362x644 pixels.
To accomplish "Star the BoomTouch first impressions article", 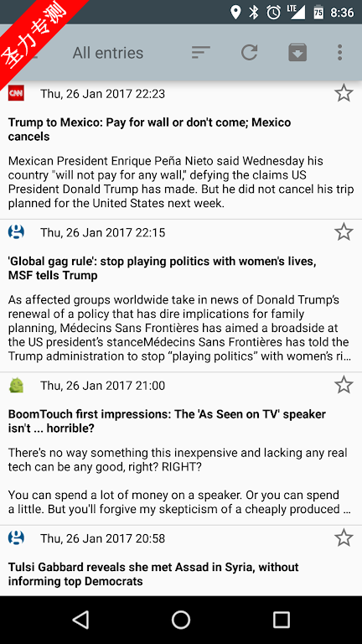I will click(344, 385).
